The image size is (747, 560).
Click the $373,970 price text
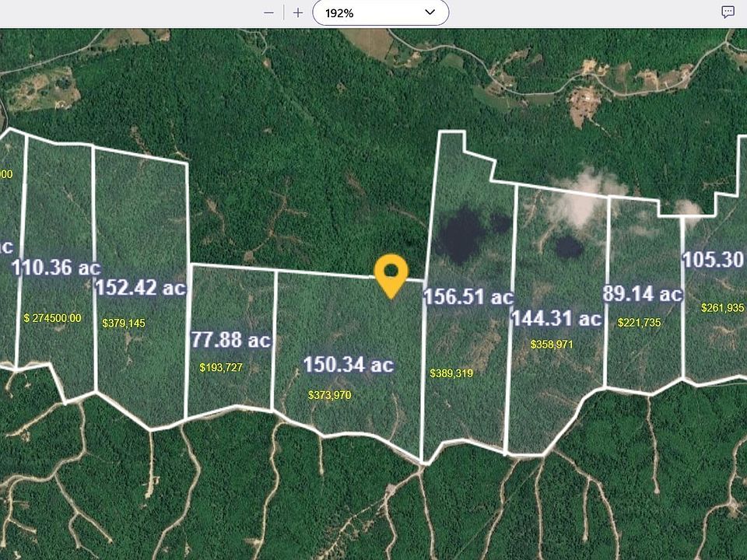pyautogui.click(x=330, y=395)
